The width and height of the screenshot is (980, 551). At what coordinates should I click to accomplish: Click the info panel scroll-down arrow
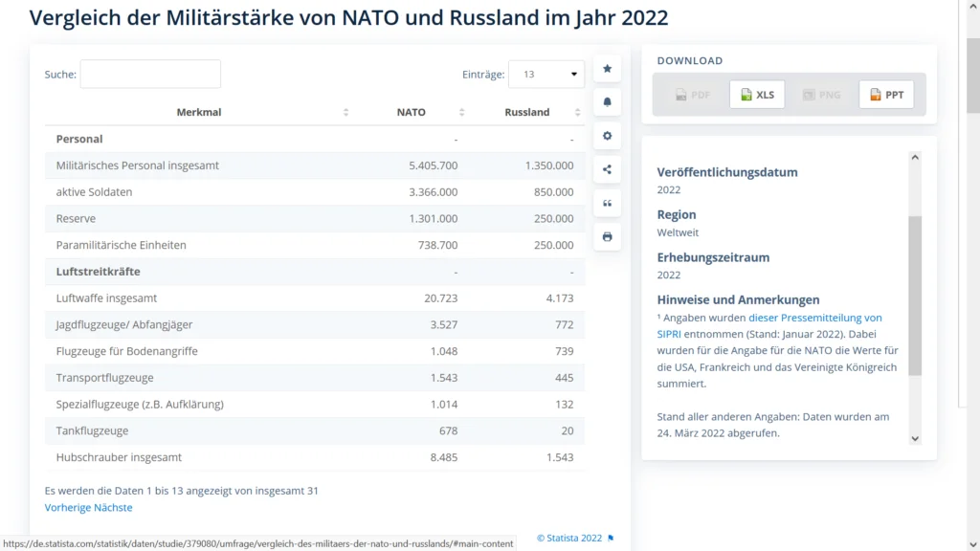coord(915,438)
